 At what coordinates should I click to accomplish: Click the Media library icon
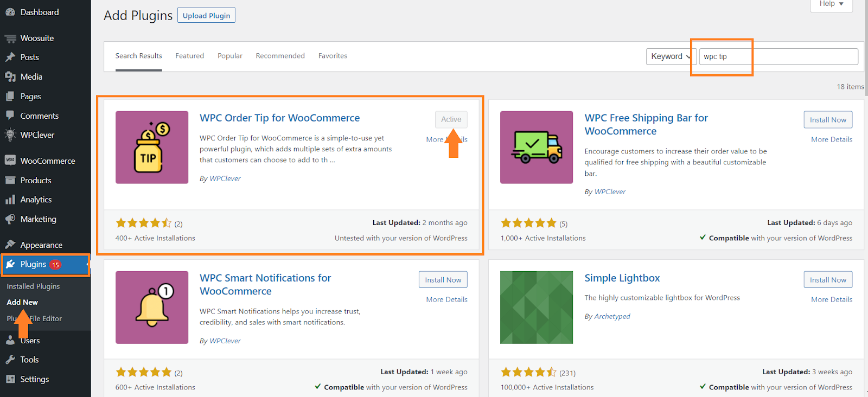(x=10, y=76)
